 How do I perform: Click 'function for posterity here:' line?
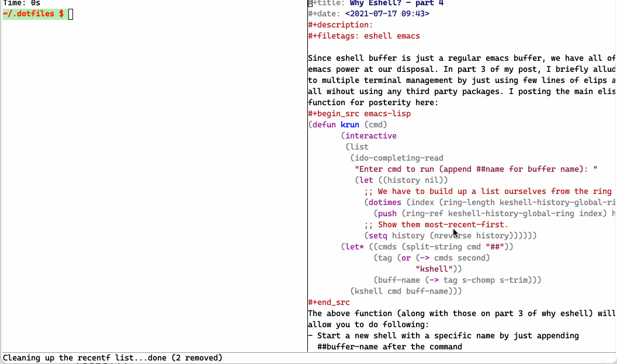(373, 103)
